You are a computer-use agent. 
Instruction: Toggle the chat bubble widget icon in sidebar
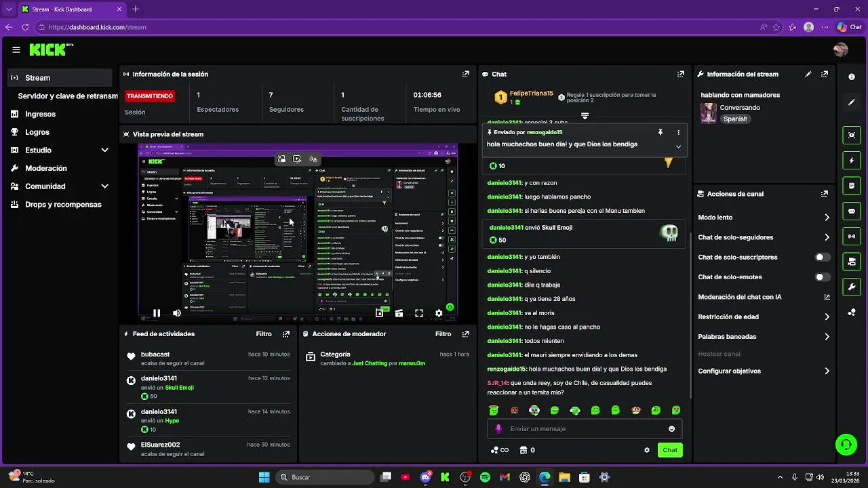pos(852,211)
